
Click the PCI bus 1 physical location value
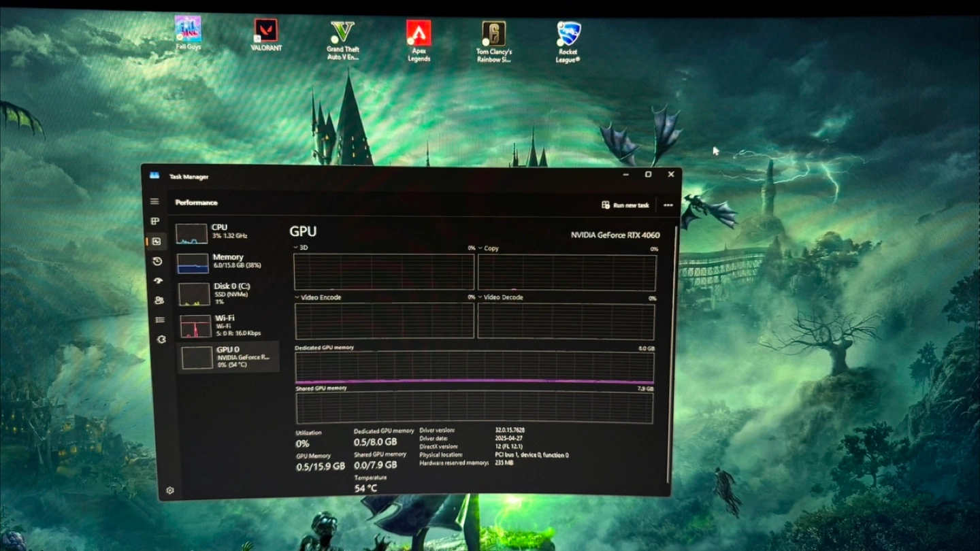532,455
